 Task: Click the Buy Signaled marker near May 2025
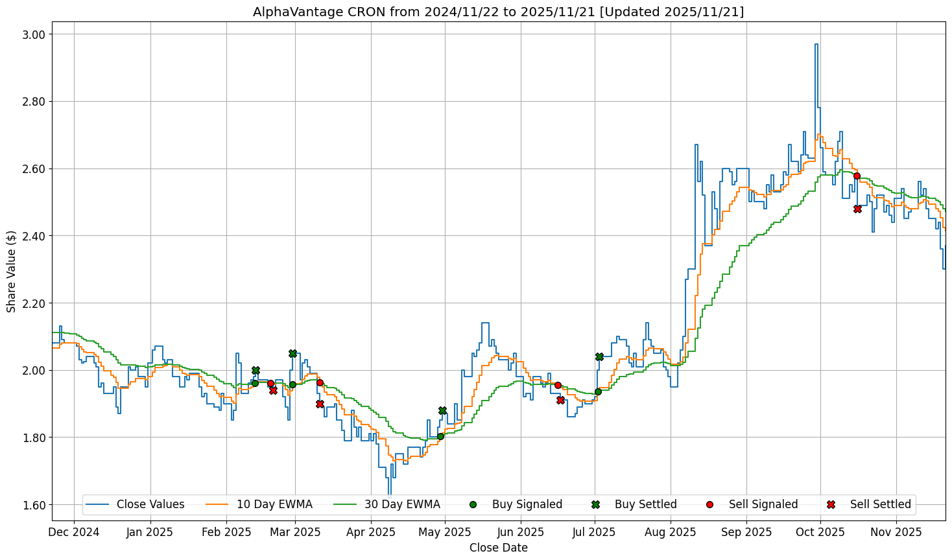click(x=440, y=436)
